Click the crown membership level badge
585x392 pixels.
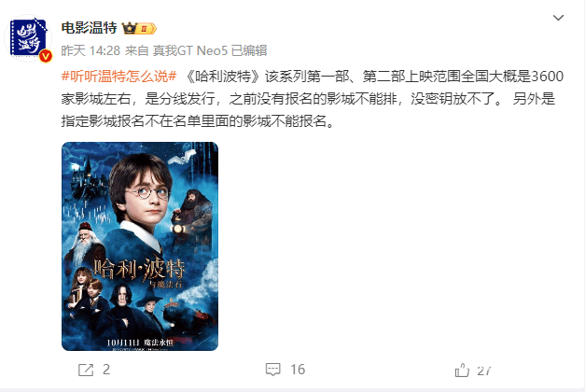(x=139, y=28)
